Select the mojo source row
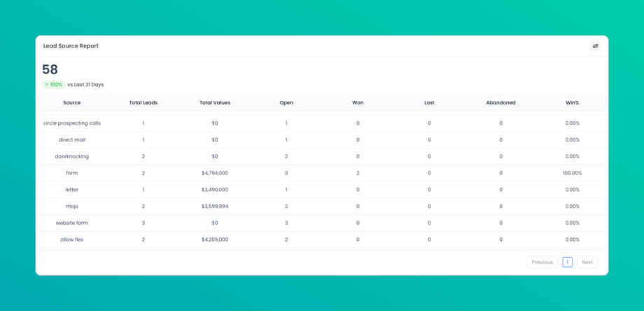This screenshot has height=311, width=644. [x=322, y=206]
